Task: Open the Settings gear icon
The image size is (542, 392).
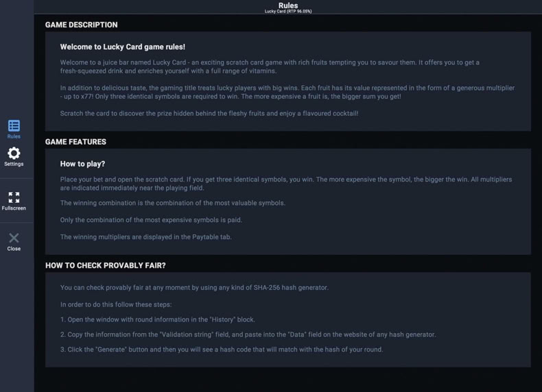Action: 14,153
